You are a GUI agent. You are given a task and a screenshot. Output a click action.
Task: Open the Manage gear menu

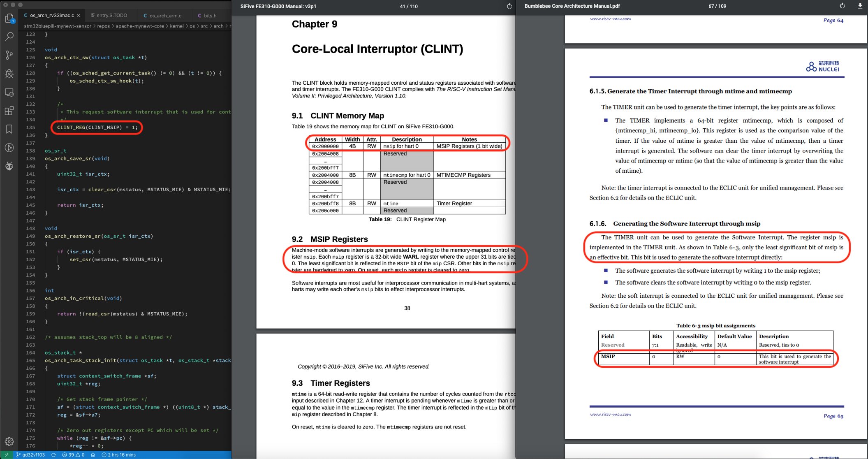click(x=9, y=442)
